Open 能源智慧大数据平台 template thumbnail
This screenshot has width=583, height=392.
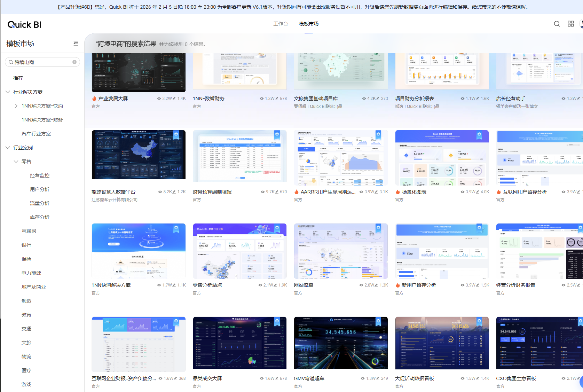click(x=139, y=155)
